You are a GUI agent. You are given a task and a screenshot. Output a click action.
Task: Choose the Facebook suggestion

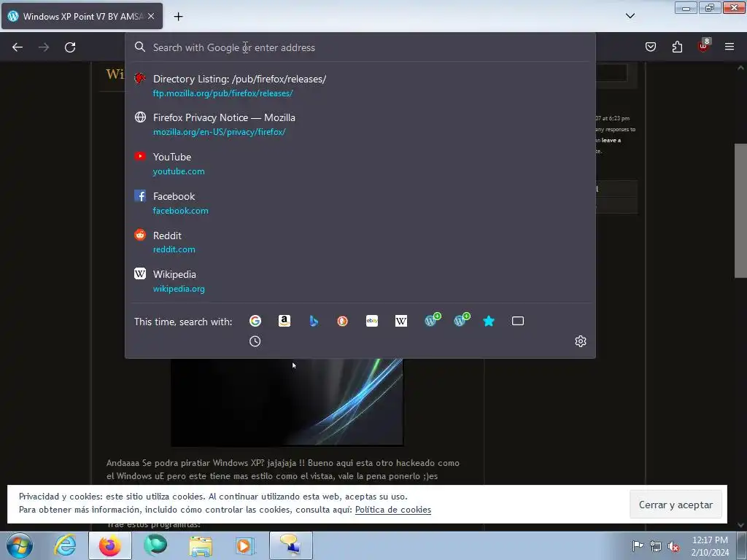pyautogui.click(x=360, y=203)
